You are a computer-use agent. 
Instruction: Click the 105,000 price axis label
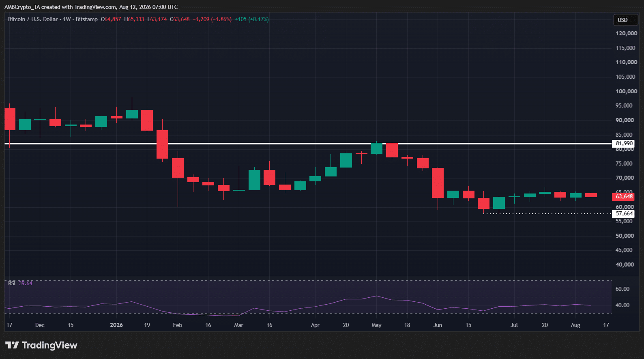pos(625,77)
